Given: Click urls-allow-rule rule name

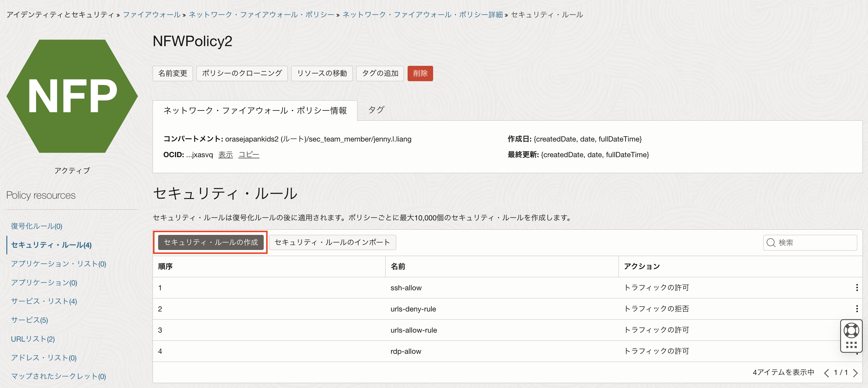Looking at the screenshot, I should click(x=413, y=330).
